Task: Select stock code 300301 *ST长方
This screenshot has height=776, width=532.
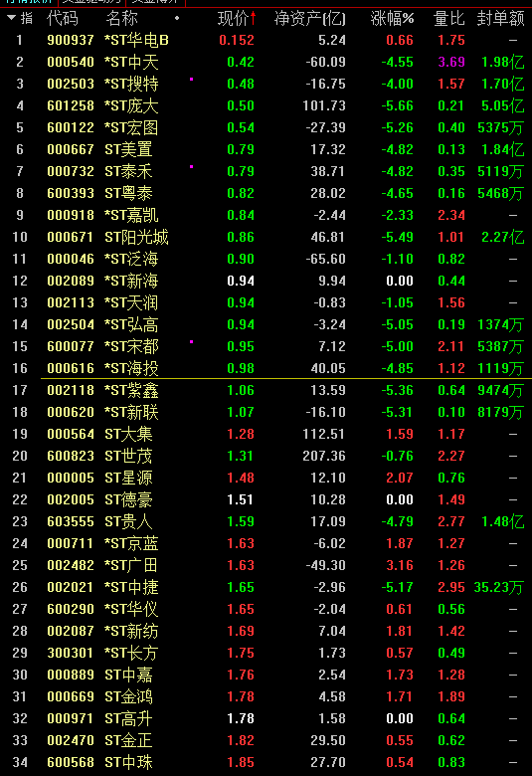Action: point(266,653)
